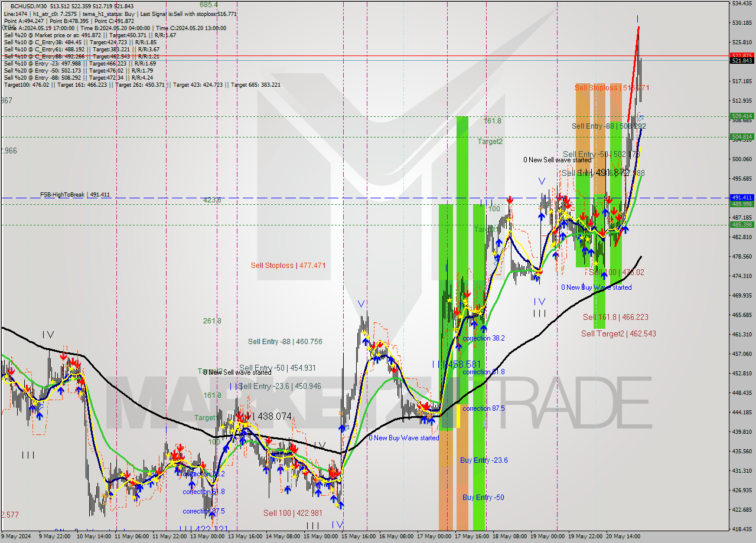Select the 'Line:1474 | h1_atr_c0' info line

pos(120,14)
